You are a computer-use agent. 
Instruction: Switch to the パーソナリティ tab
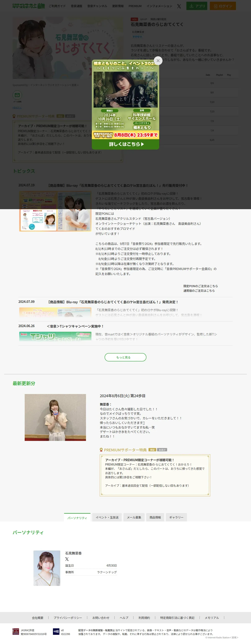click(x=77, y=517)
